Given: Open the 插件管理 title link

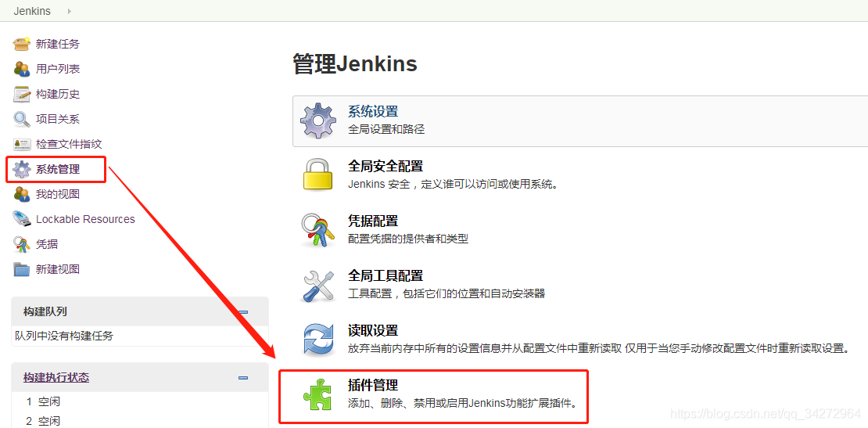Looking at the screenshot, I should [372, 385].
